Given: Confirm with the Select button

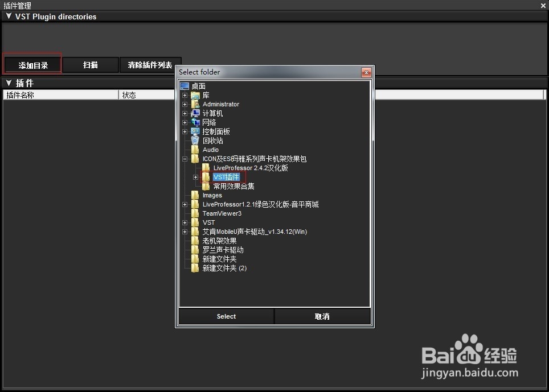Looking at the screenshot, I should 226,316.
